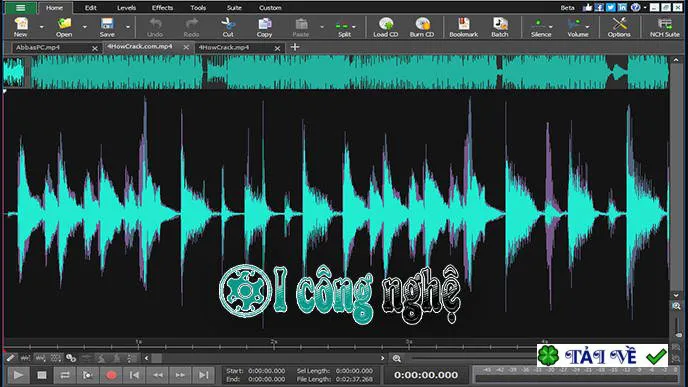Apply Silence using the Silence icon
The image size is (688, 387).
pos(541,27)
